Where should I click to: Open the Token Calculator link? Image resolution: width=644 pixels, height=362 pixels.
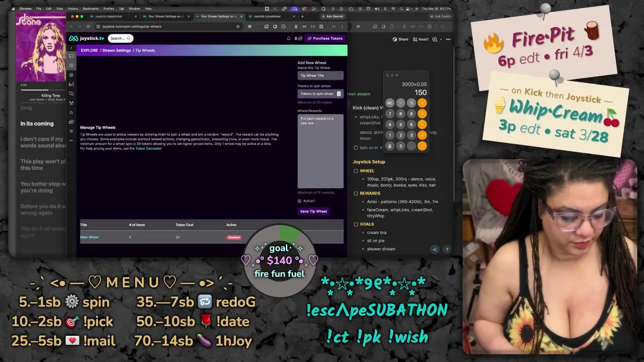148,148
